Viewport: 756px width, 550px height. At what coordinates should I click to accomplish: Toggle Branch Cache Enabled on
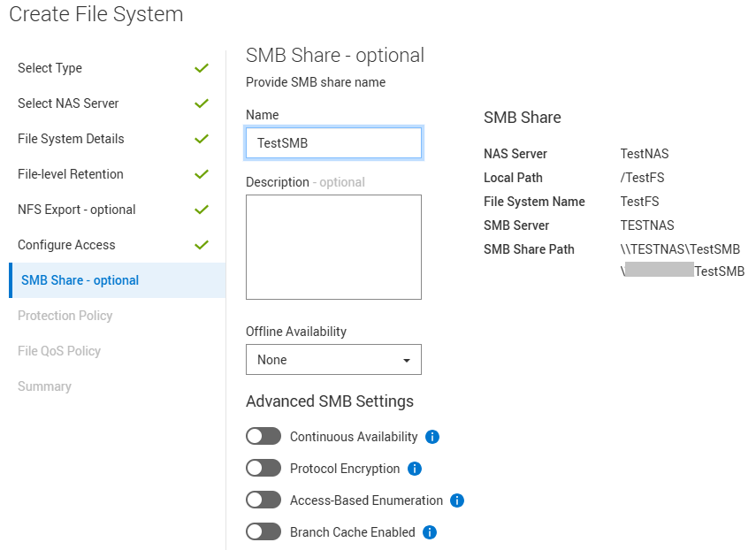263,531
